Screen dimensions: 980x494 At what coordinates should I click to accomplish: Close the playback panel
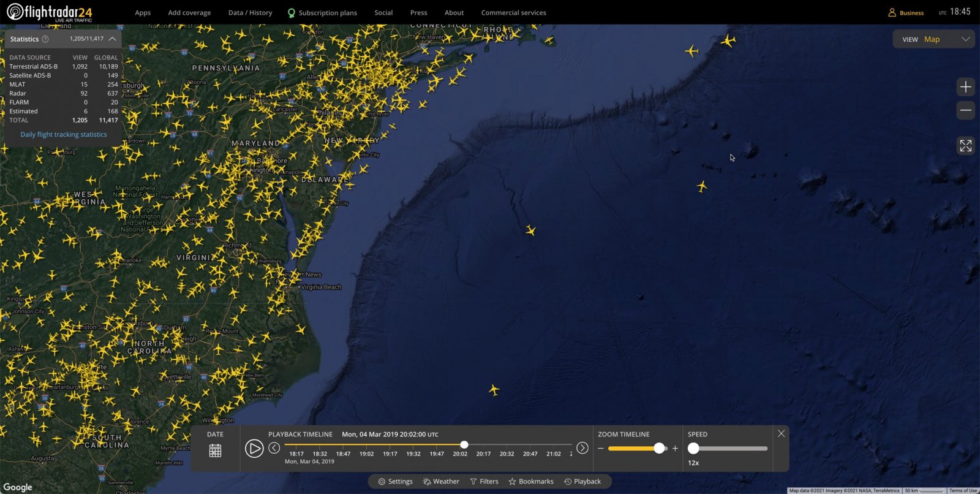pos(781,433)
